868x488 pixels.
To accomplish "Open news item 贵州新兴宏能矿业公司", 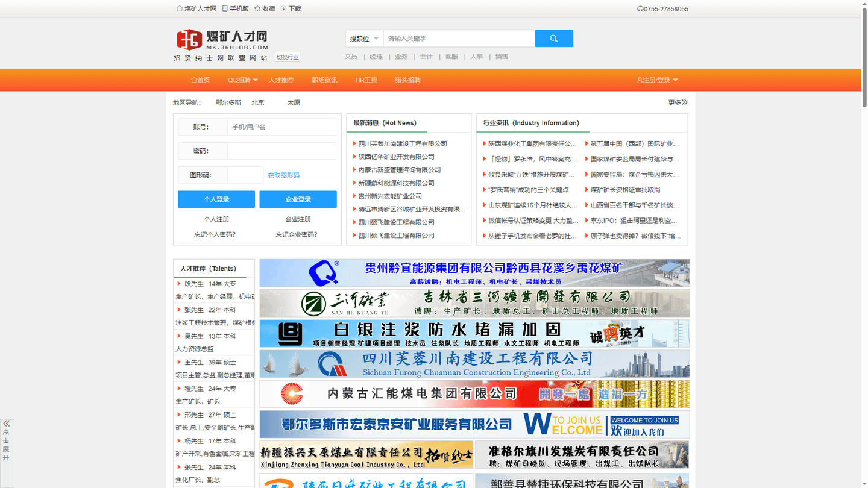I will (x=390, y=196).
